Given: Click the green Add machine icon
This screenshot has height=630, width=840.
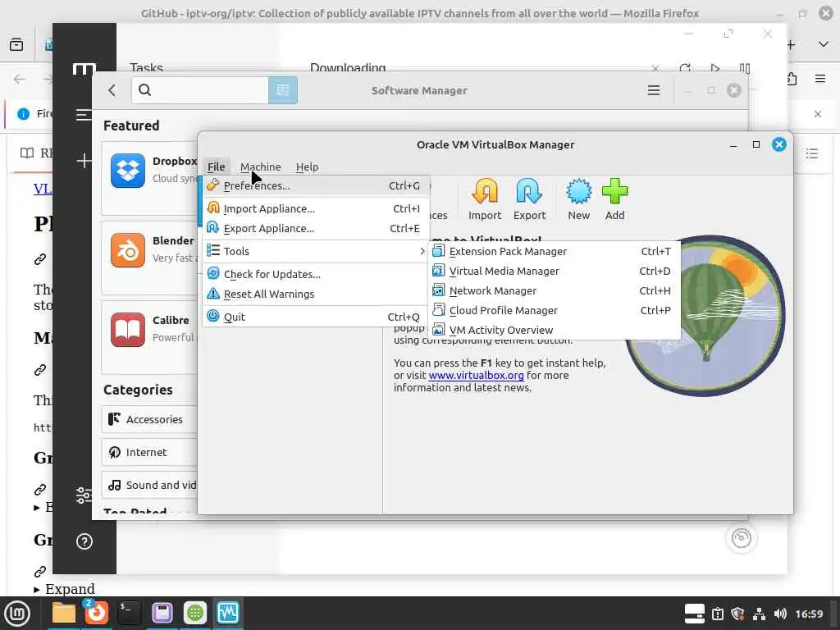Looking at the screenshot, I should tap(614, 199).
